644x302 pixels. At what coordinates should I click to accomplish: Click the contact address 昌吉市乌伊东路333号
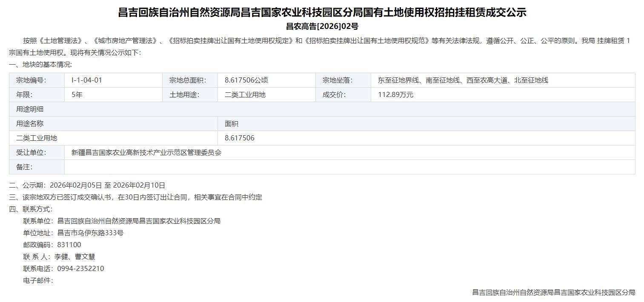(90, 233)
